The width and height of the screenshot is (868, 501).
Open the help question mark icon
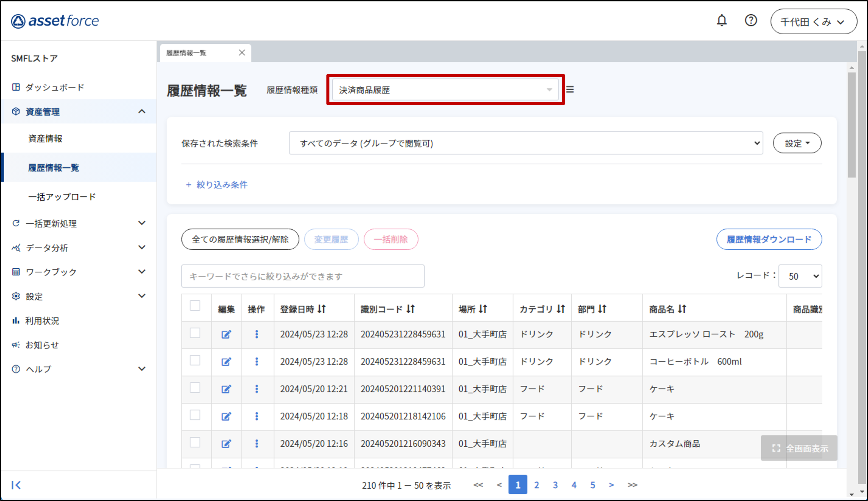pyautogui.click(x=751, y=21)
